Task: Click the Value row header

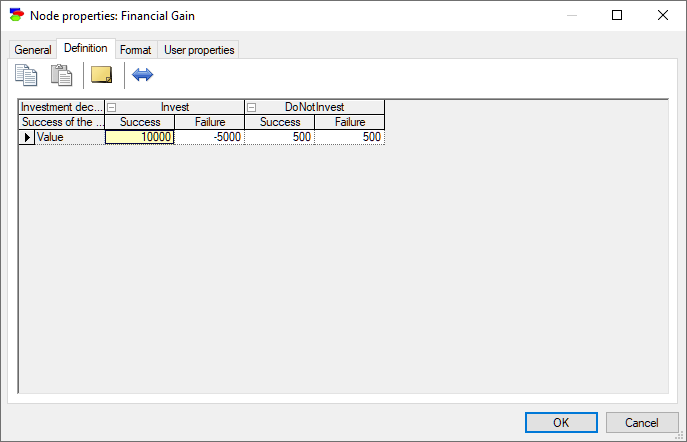Action: coord(70,137)
